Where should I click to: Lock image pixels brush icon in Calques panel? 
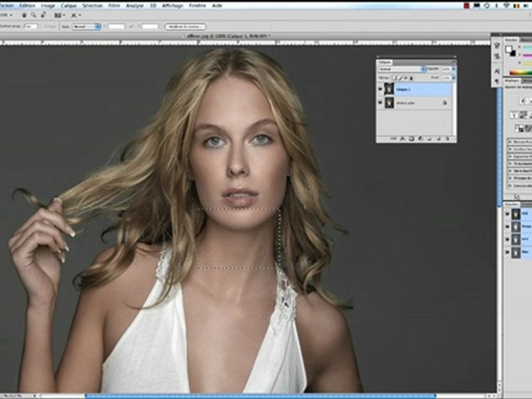coord(400,78)
